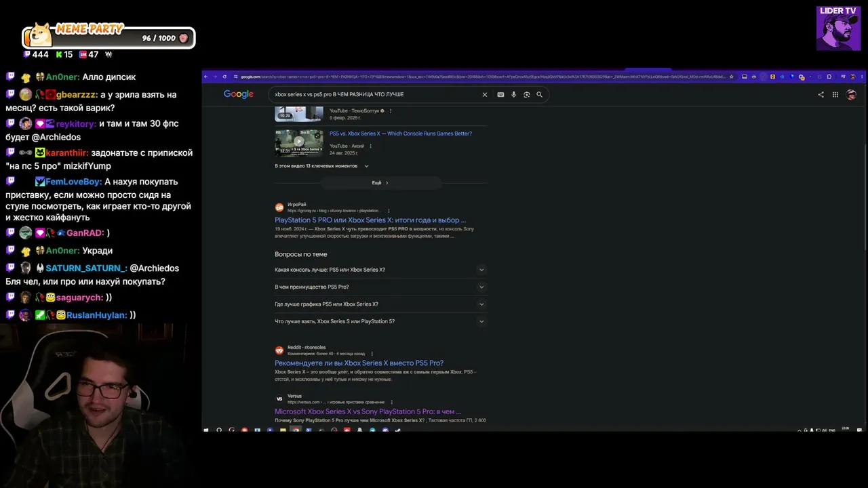
Task: Click username 'karanthiir:' in chat
Action: tap(67, 153)
